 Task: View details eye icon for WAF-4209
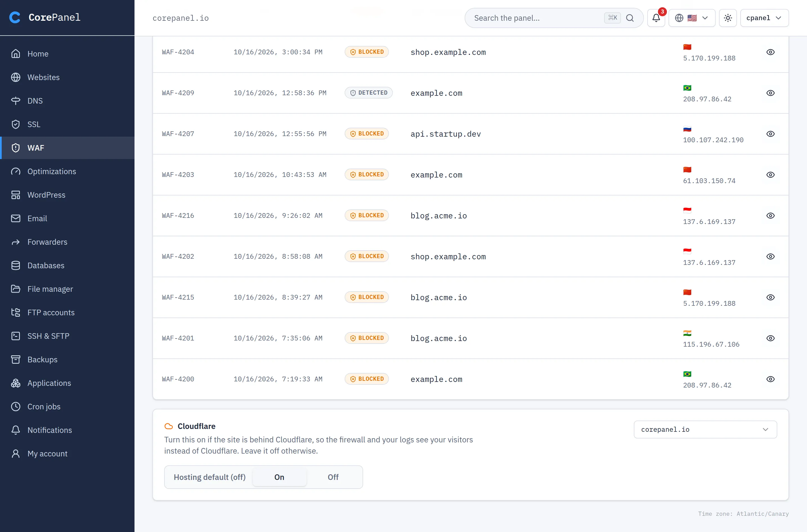[x=770, y=93]
